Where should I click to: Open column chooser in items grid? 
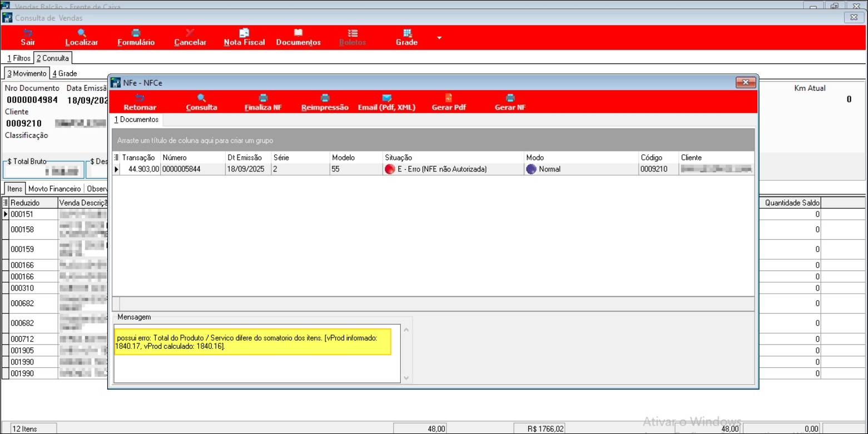coord(6,203)
